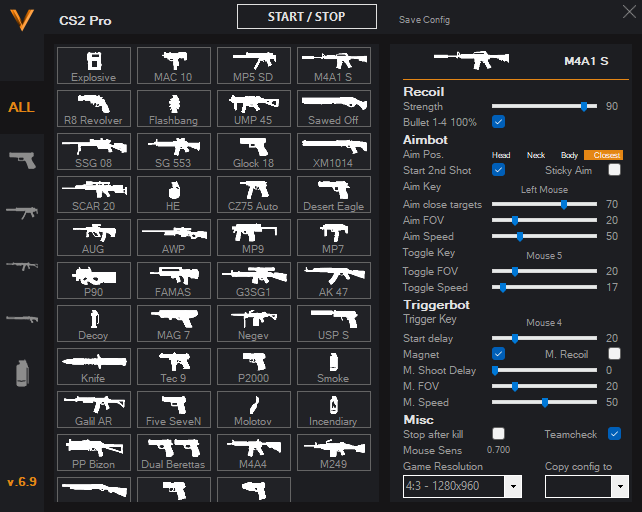
Task: Filter by assault rifle category in sidebar
Action: click(23, 266)
